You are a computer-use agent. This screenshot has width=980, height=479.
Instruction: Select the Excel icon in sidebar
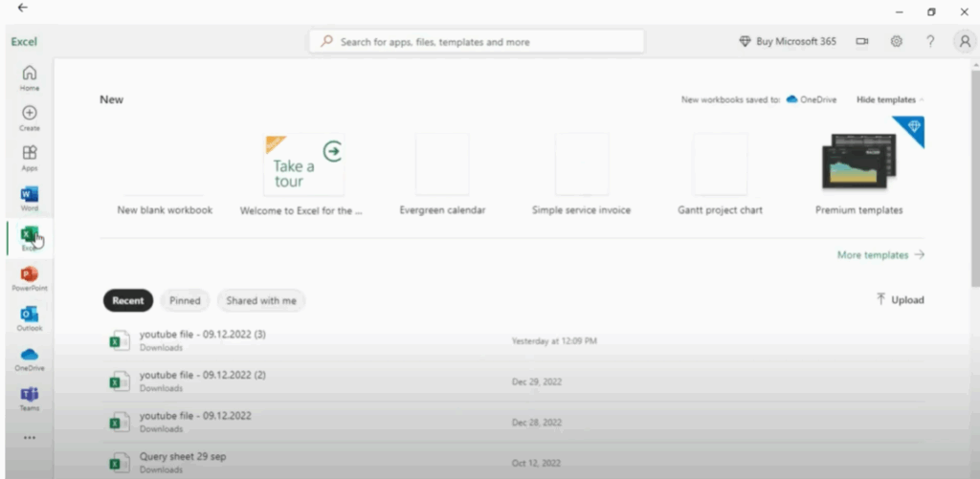[x=30, y=238]
